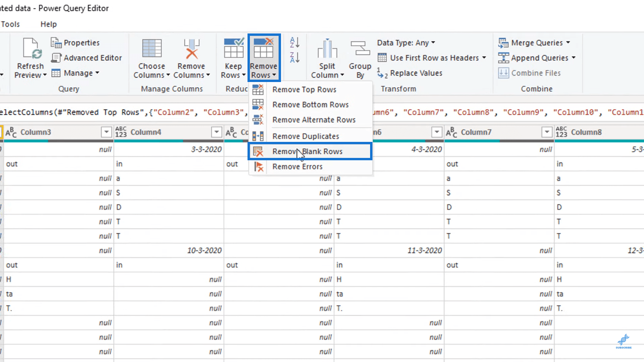Select the Column7 header

499,132
